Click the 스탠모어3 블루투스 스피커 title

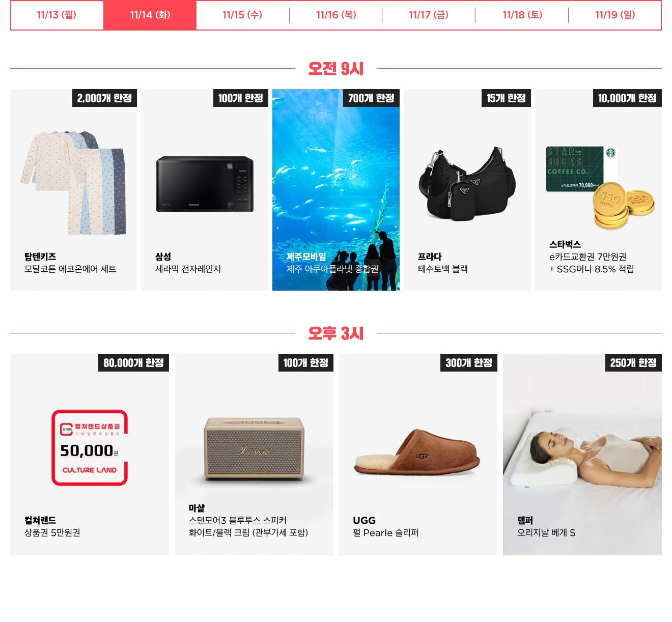pos(238,520)
